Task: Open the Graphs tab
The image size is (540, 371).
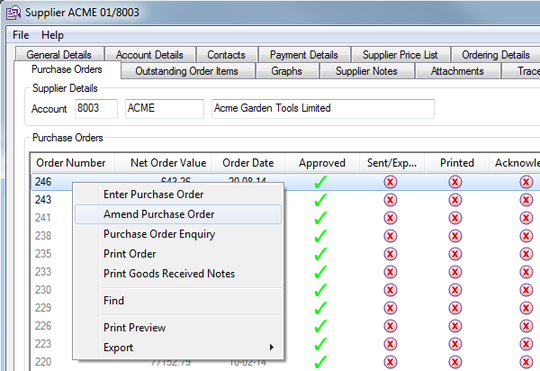Action: click(287, 71)
